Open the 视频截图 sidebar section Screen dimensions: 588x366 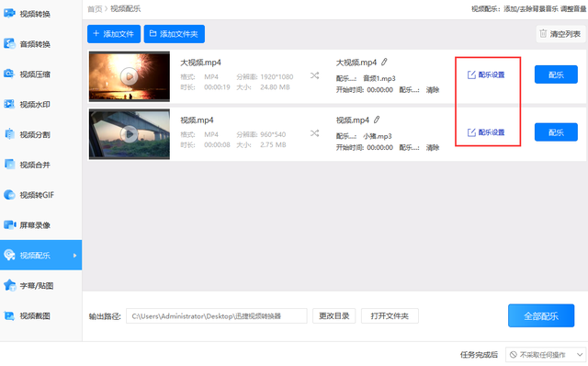40,315
